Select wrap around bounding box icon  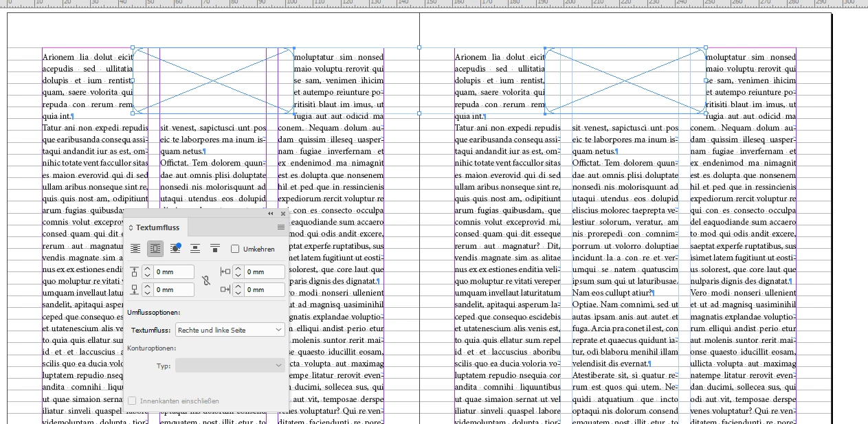pos(155,249)
